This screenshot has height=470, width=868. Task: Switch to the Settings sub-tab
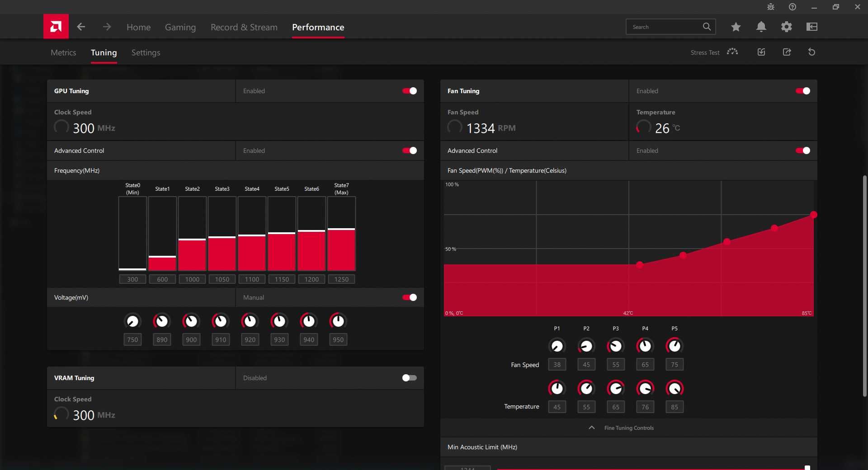[146, 52]
